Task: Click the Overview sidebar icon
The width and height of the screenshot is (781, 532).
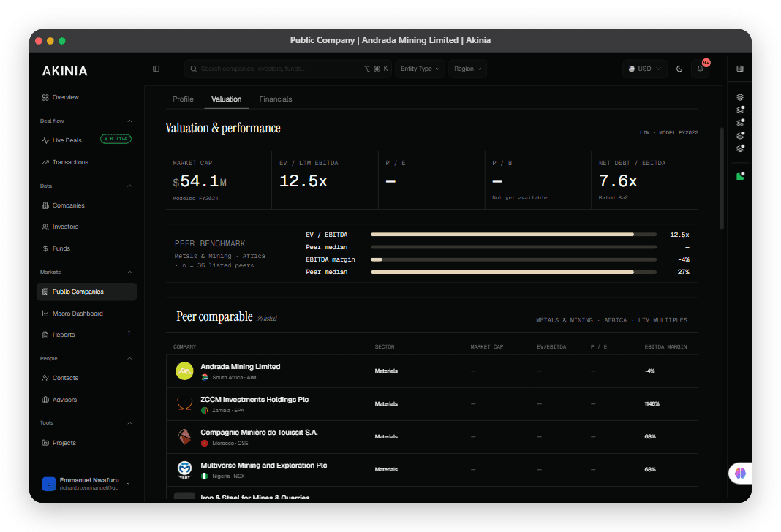Action: coord(45,97)
